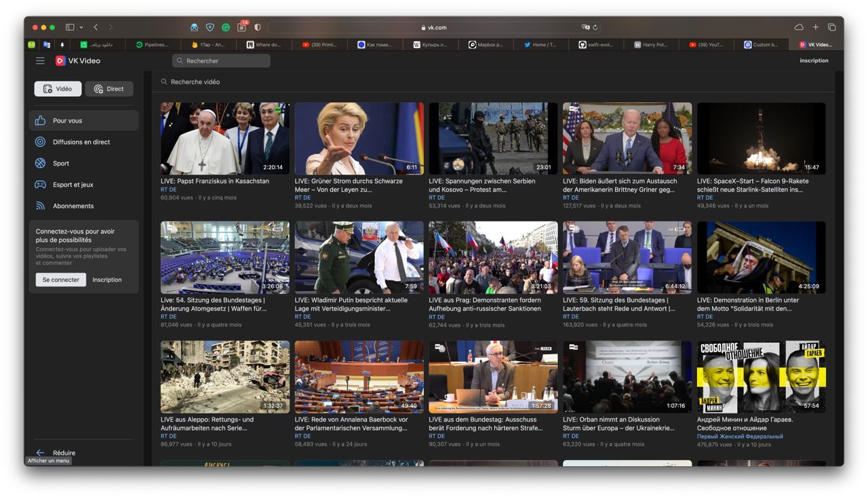Click the Sport basketball icon
This screenshot has width=868, height=498.
tap(40, 163)
